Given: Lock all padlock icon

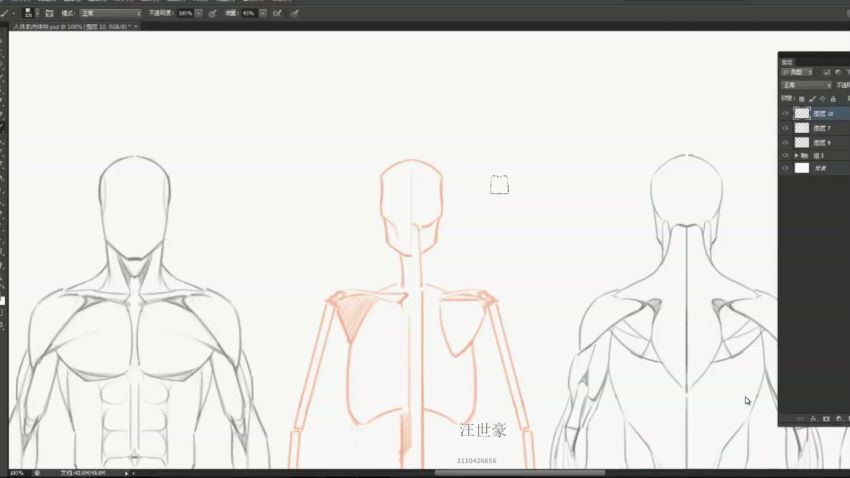Looking at the screenshot, I should (833, 99).
